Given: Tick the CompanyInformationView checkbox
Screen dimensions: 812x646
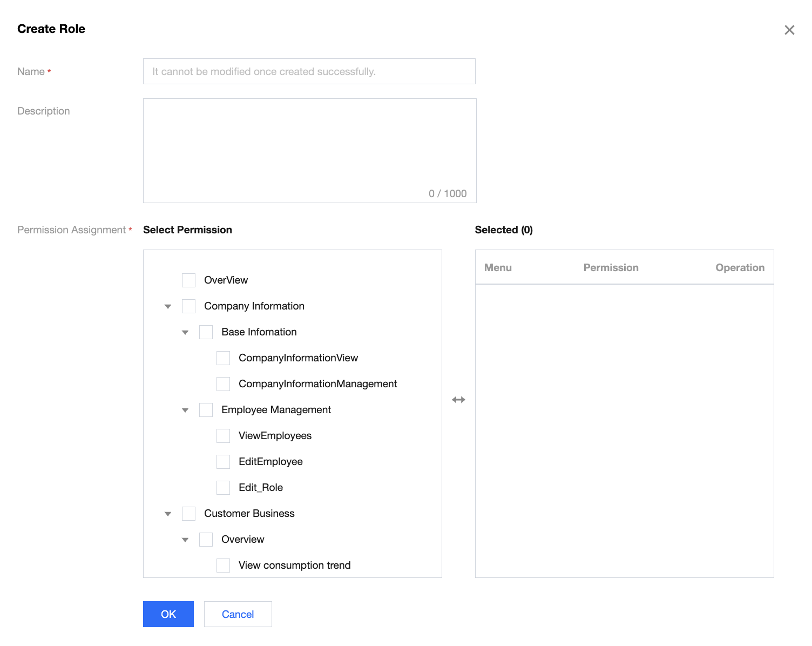Looking at the screenshot, I should [x=223, y=358].
